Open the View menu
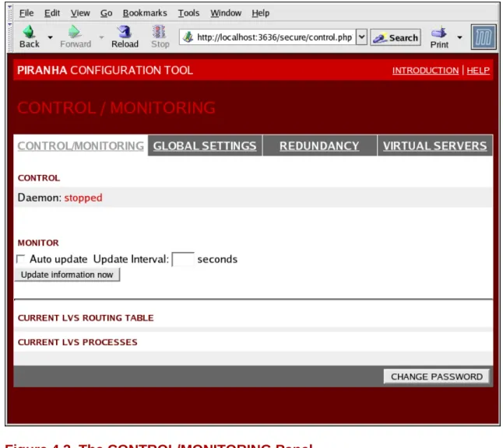Viewport: 503px width, 448px height. [x=80, y=13]
